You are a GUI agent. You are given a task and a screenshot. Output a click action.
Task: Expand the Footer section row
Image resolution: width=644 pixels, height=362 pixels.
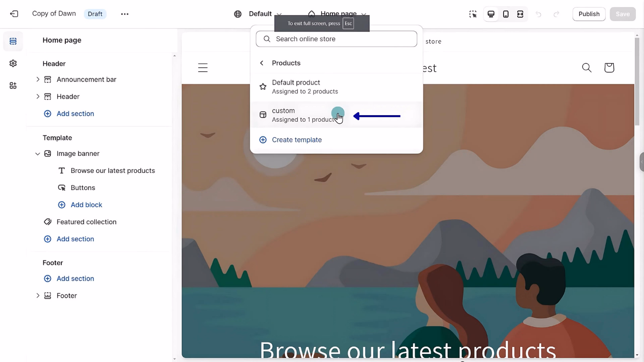point(38,296)
